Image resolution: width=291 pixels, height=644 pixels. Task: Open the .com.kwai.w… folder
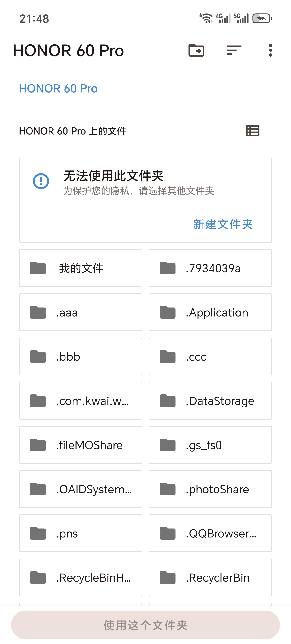[x=81, y=400]
